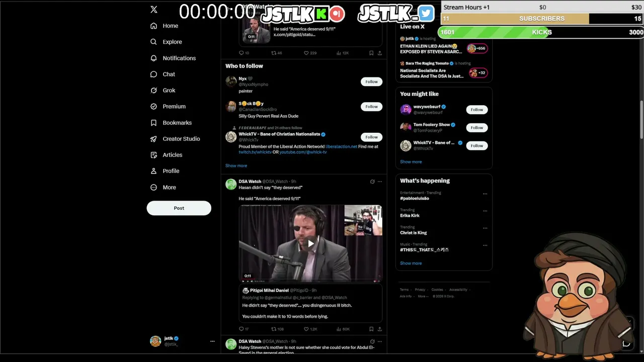Open Chat in the sidebar
Viewport: 644px width, 362px height.
163,74
